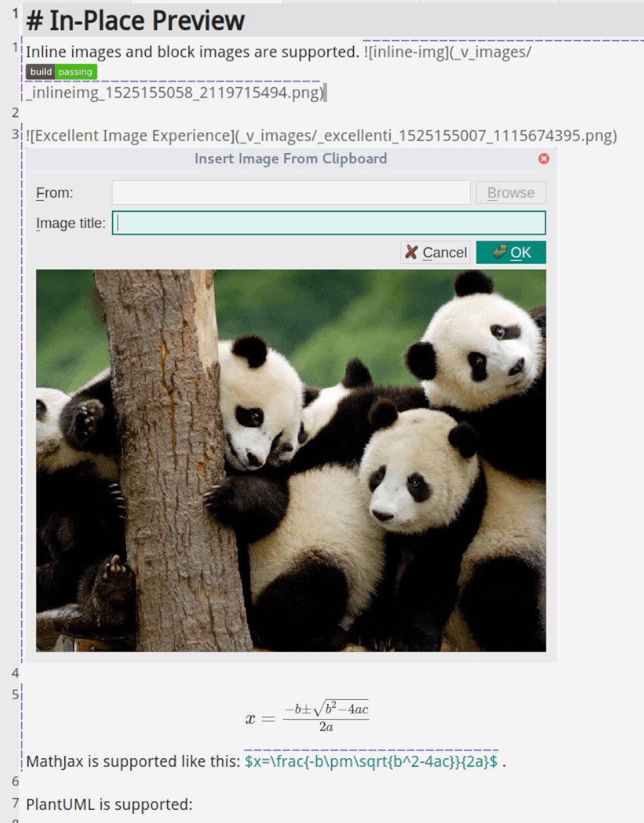Click the dark 'build' part of the badge
Screen dimensions: 644x823
(40, 72)
